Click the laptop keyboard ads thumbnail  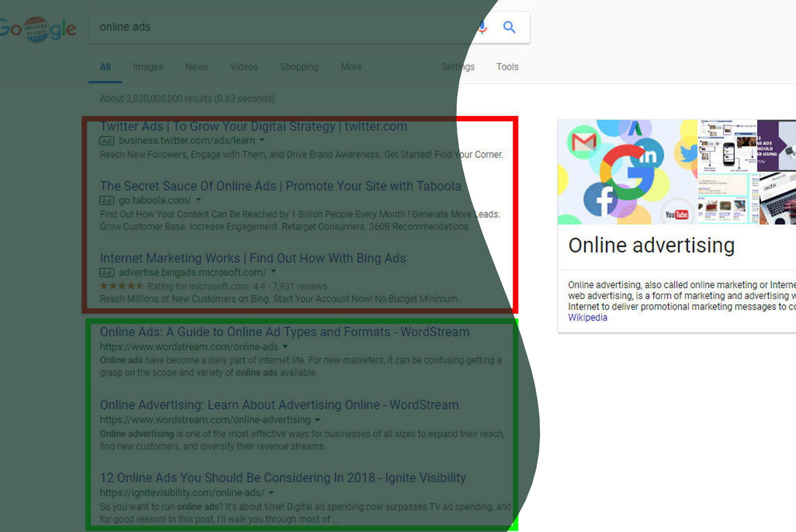click(778, 199)
